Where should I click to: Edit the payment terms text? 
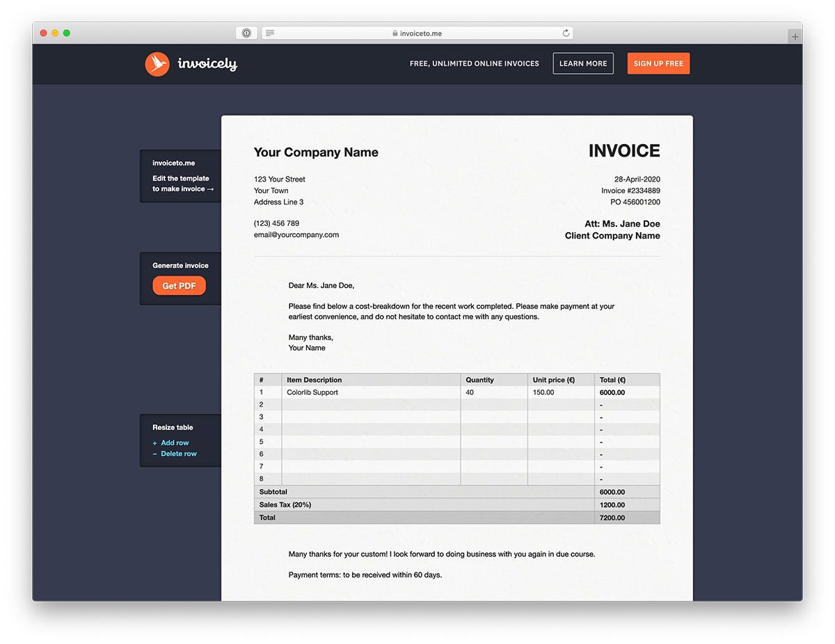(365, 575)
